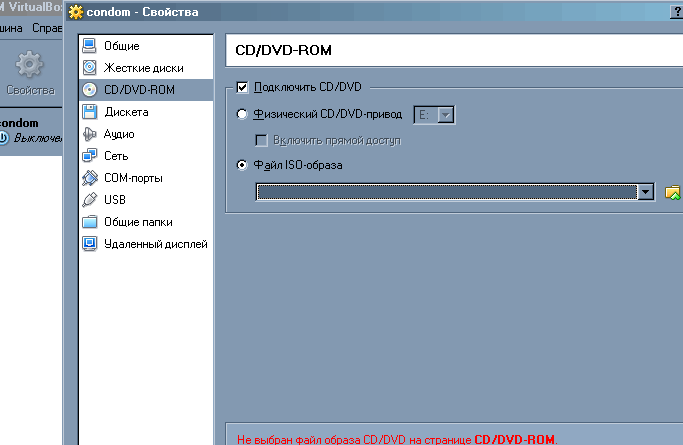Open the USB settings page
This screenshot has width=683, height=445.
[x=146, y=199]
